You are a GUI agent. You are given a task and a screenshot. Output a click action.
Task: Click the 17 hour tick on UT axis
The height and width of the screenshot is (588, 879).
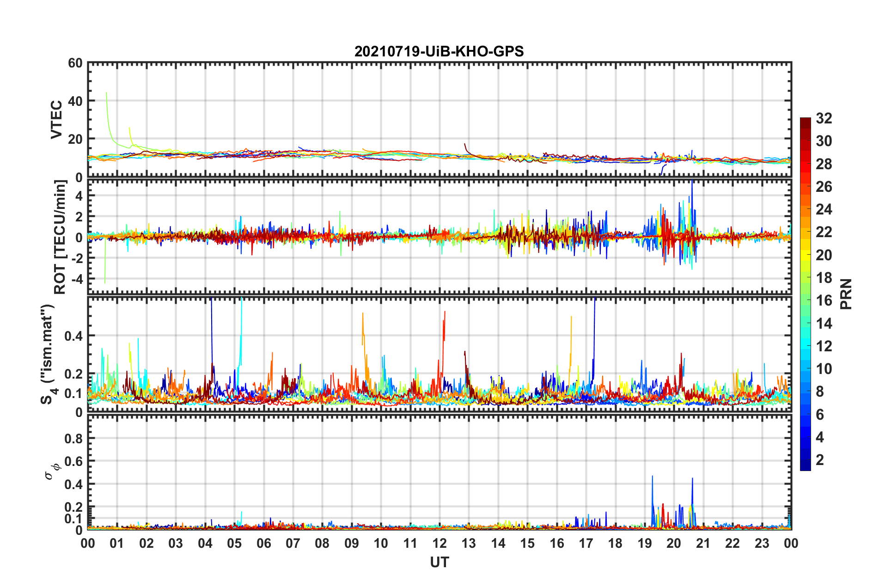[x=586, y=544]
